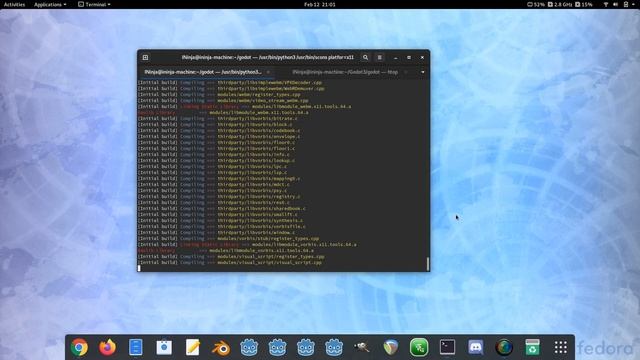
Task: Open the green recycle Trash icon in the dock
Action: [532, 347]
